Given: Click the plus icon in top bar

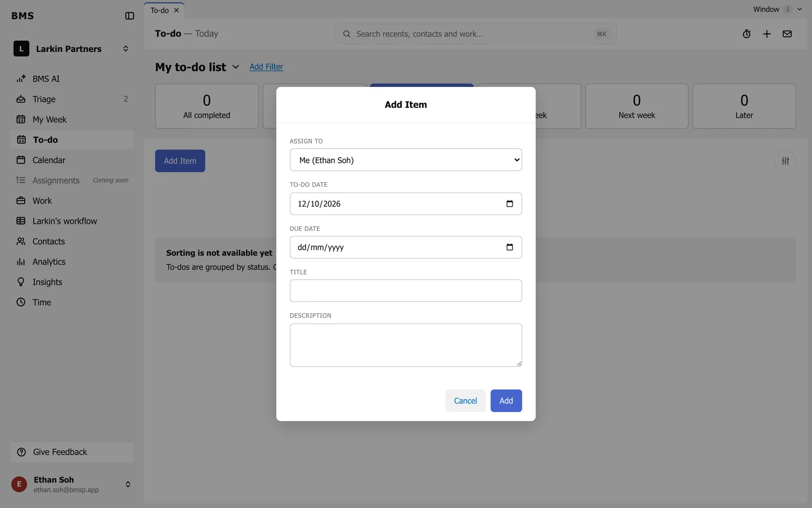Looking at the screenshot, I should 767,34.
